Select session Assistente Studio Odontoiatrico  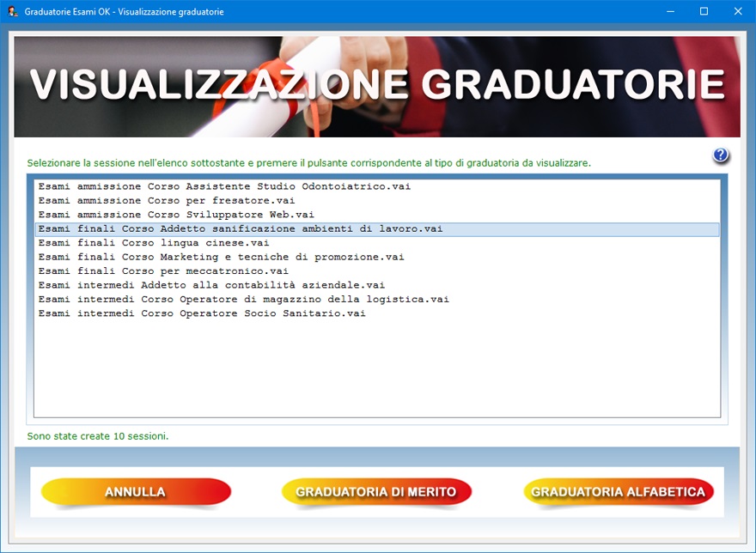coord(377,186)
